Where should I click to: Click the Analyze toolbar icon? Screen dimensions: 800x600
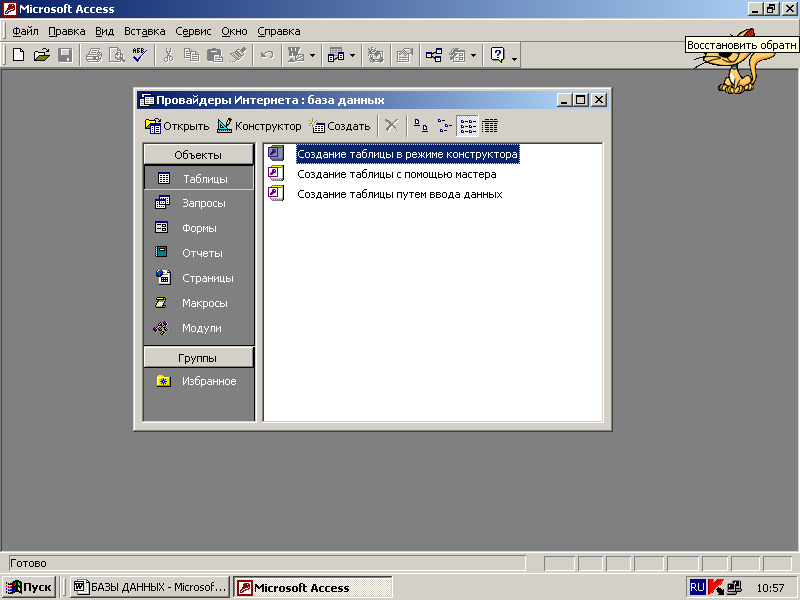tap(336, 55)
